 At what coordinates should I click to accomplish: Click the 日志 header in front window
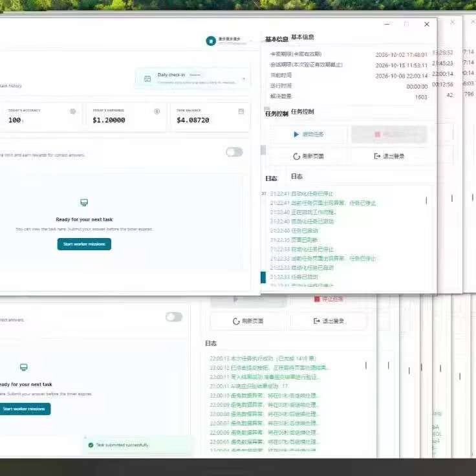(x=297, y=177)
